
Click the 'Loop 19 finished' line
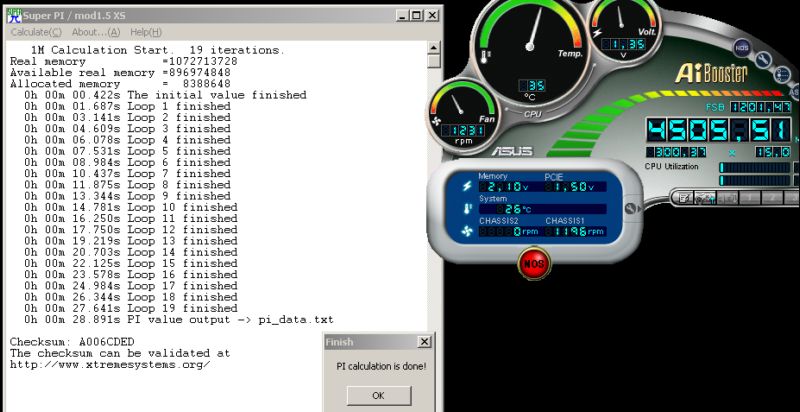click(x=131, y=308)
